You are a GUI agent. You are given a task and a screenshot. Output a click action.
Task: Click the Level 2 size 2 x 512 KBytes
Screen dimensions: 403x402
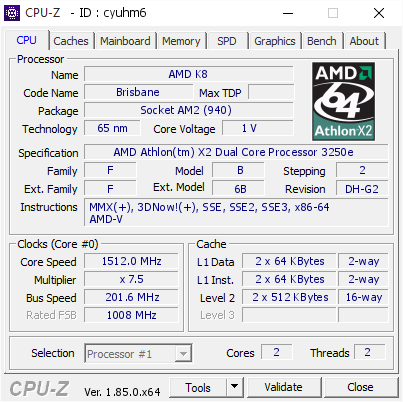(x=289, y=297)
